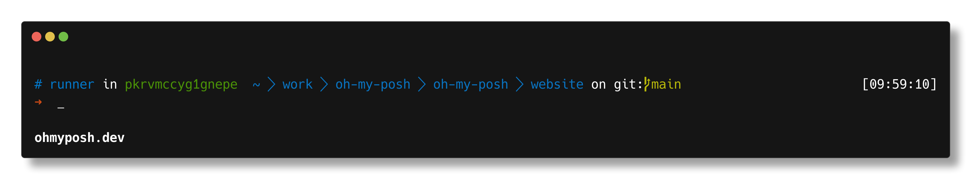Click the yellow minimize window dot

pyautogui.click(x=50, y=37)
